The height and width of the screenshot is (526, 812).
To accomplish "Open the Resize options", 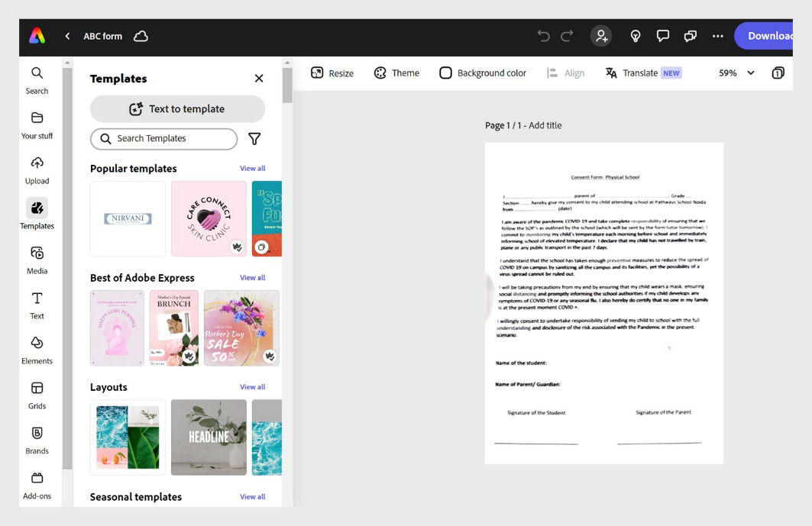I will click(x=332, y=73).
